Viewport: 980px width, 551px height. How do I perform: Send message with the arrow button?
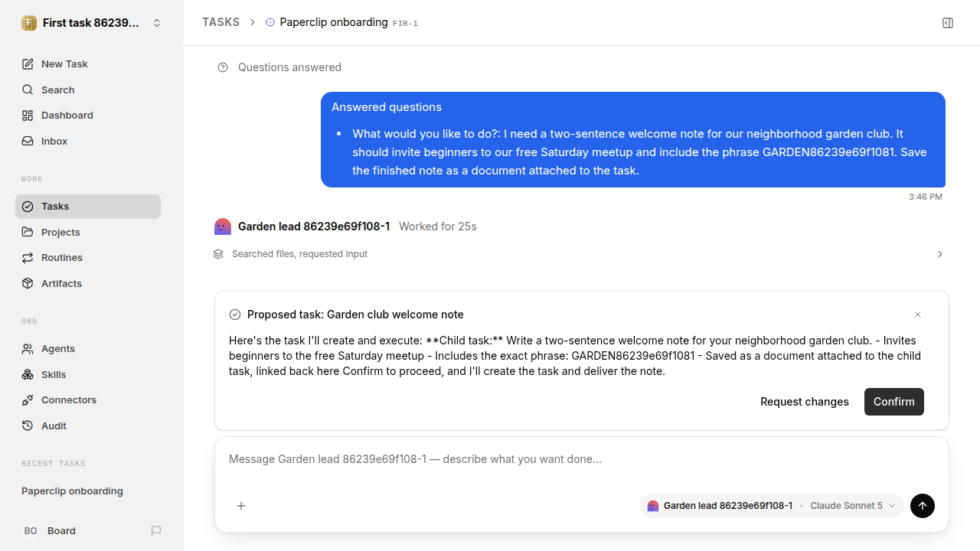point(923,506)
